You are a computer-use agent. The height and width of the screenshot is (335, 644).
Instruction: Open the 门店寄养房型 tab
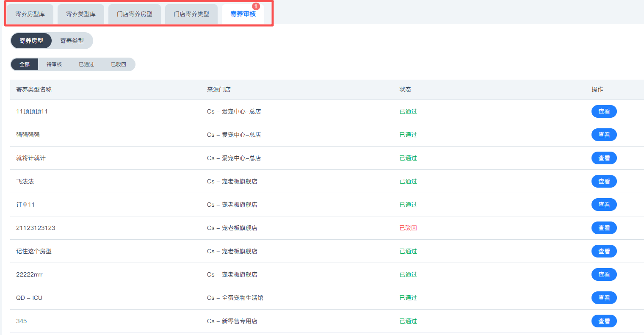[x=135, y=14]
